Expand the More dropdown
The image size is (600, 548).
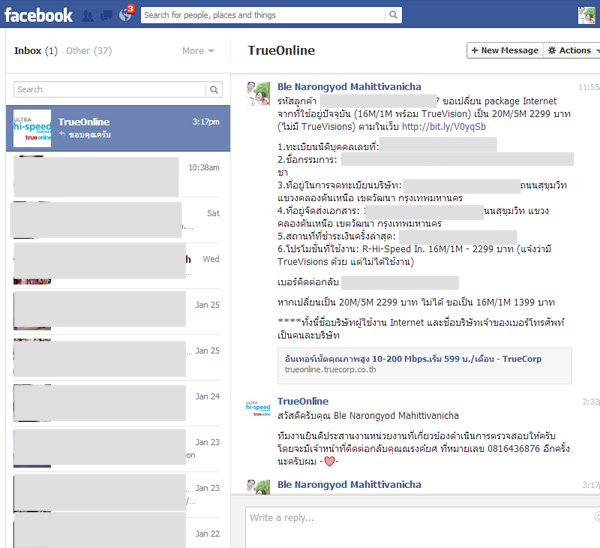pyautogui.click(x=198, y=51)
